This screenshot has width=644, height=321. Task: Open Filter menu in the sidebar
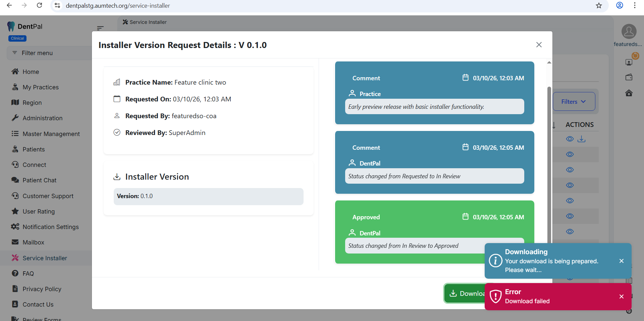(x=37, y=53)
